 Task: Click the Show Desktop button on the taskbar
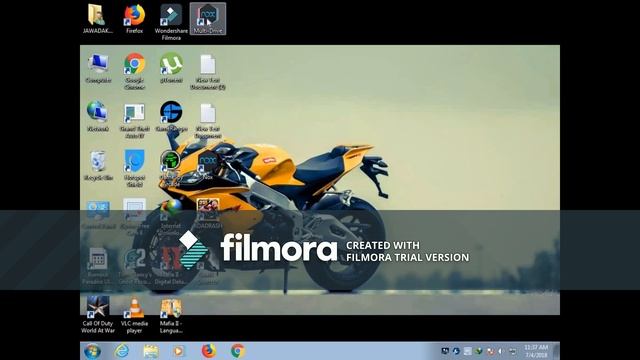tap(556, 351)
